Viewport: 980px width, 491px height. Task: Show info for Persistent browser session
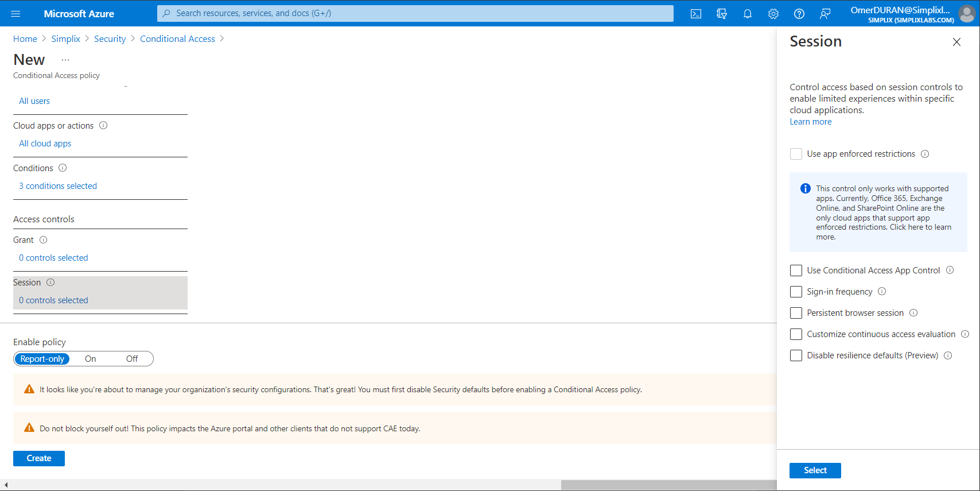913,312
